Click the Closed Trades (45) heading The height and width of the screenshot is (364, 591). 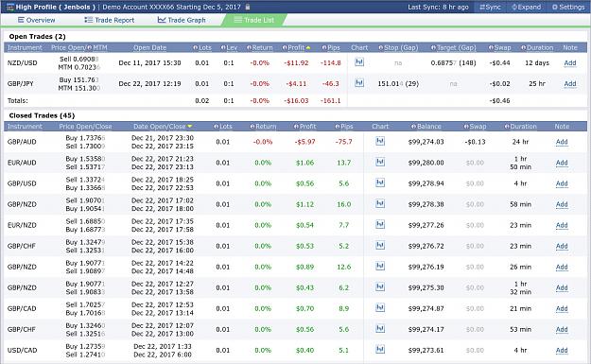[42, 115]
